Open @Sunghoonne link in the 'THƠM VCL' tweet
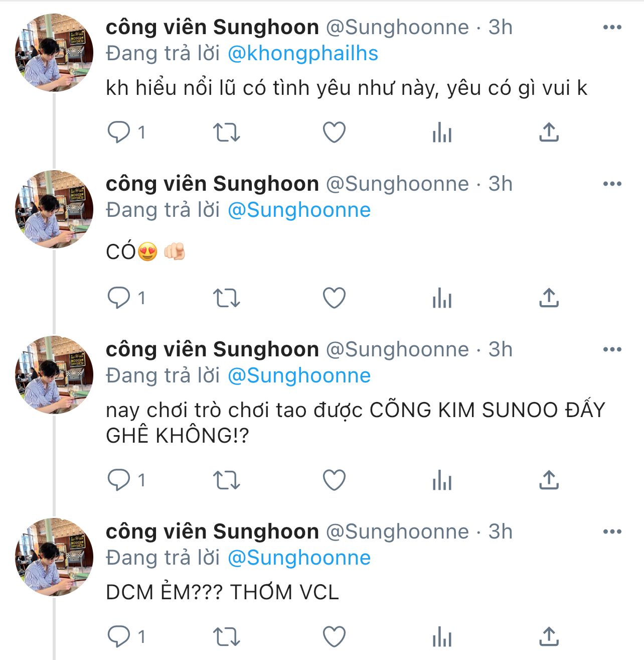Image resolution: width=644 pixels, height=660 pixels. [x=299, y=558]
